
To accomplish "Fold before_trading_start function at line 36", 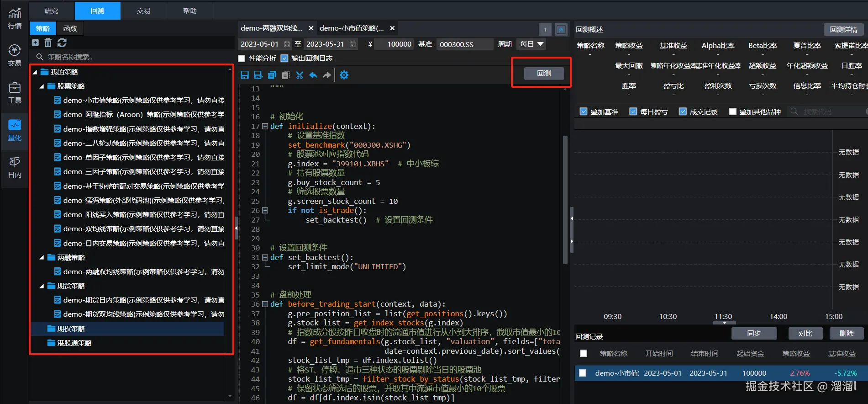I will (x=265, y=304).
